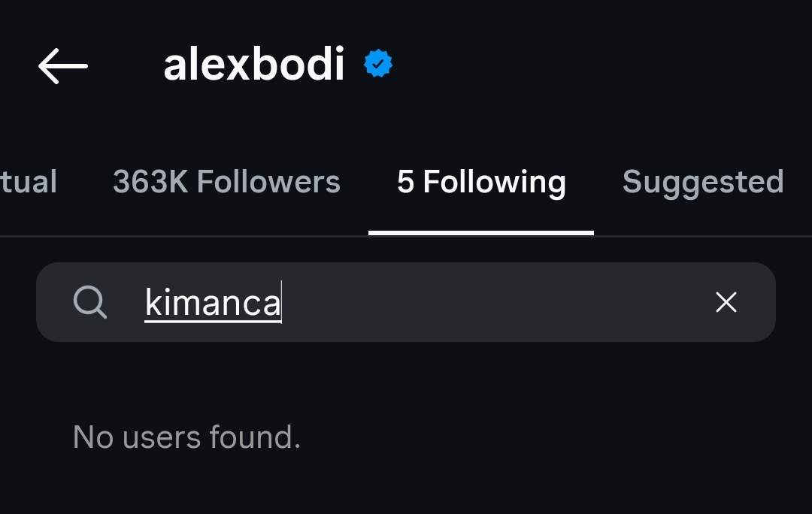Select the 5 Following tab
This screenshot has width=812, height=514.
(x=481, y=183)
